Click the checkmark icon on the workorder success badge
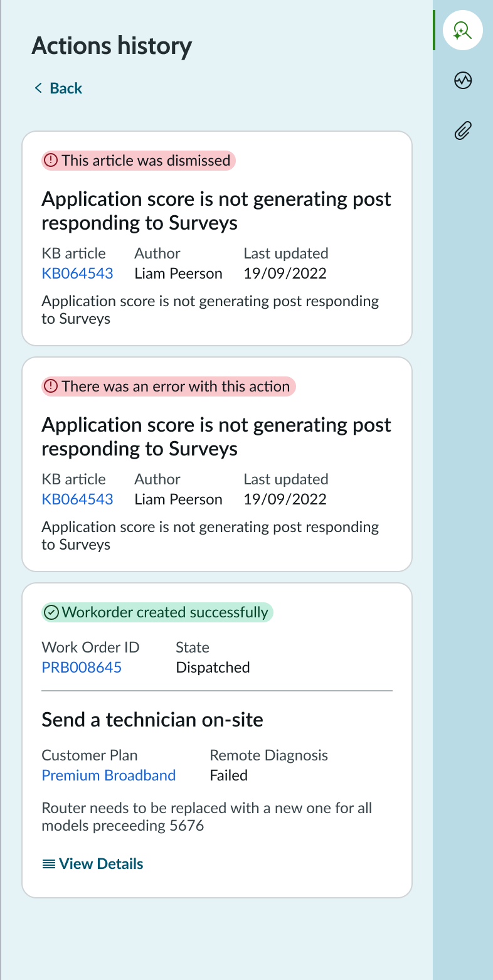 (53, 612)
